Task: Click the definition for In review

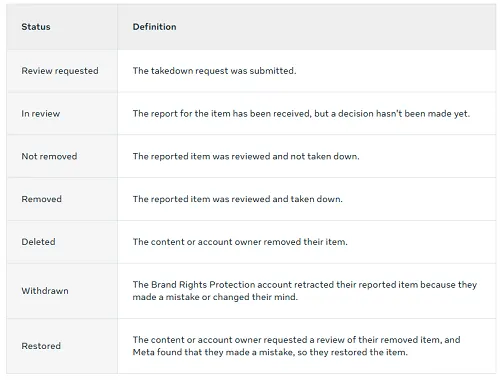Action: (301, 114)
